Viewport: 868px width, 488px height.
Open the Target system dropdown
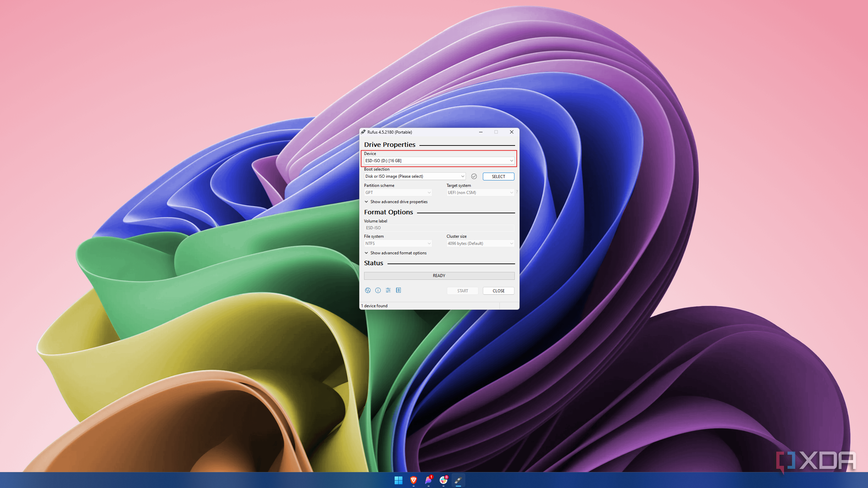pyautogui.click(x=480, y=193)
